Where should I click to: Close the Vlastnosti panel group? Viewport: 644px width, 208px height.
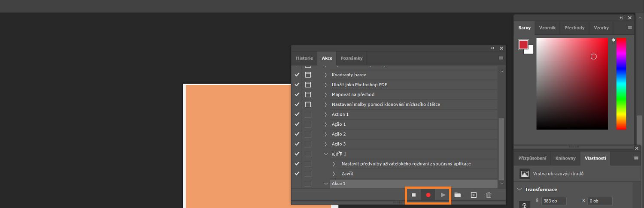coord(637,148)
